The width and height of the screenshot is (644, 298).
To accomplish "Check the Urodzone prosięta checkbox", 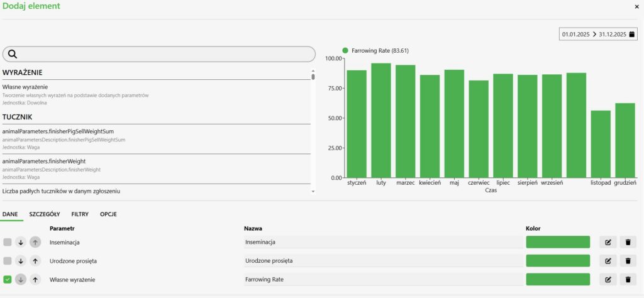I will point(8,260).
